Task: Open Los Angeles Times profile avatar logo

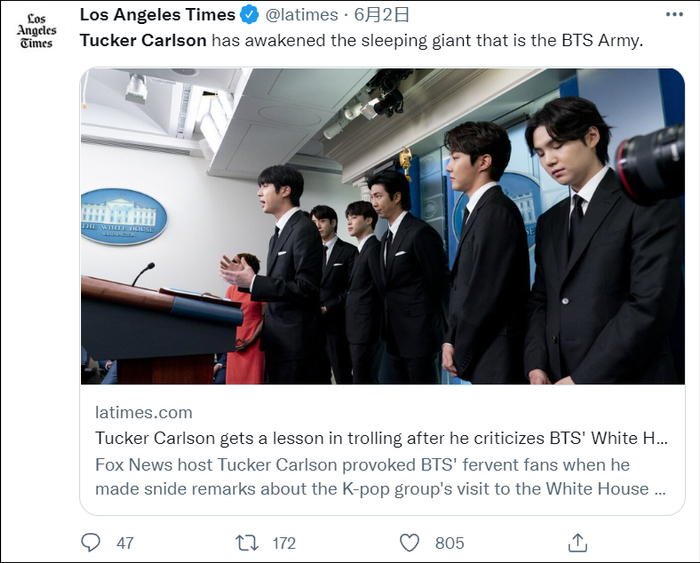Action: pyautogui.click(x=36, y=31)
